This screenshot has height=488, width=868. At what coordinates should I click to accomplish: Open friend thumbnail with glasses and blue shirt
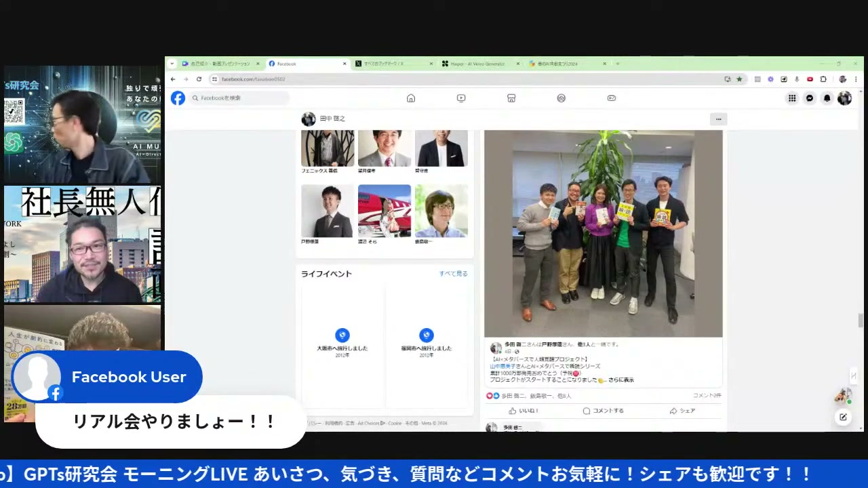(x=441, y=211)
